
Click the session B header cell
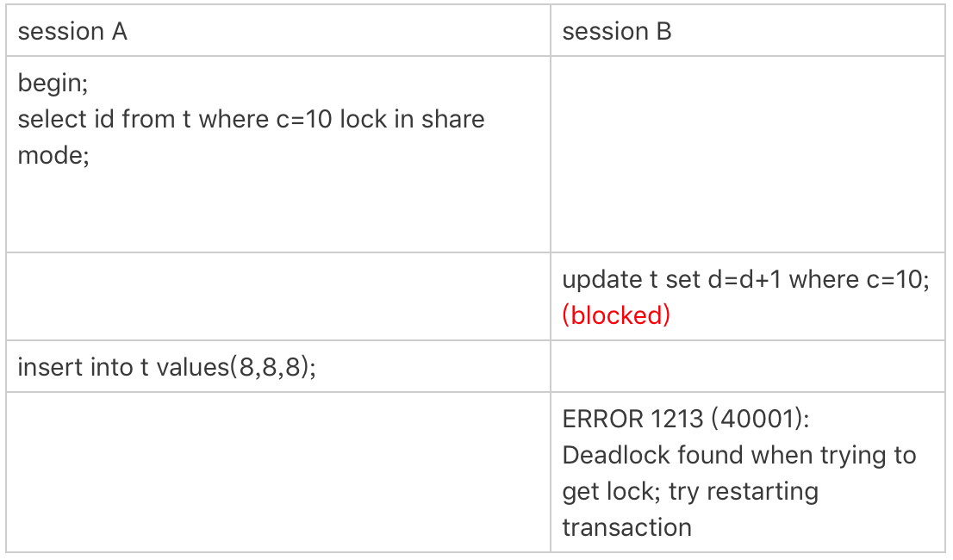pos(748,31)
